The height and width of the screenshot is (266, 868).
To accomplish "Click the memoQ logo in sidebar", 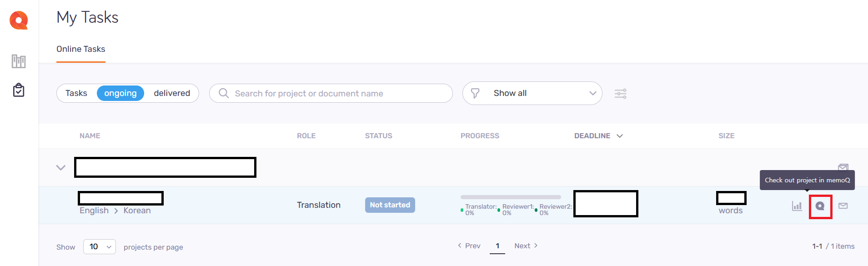I will [19, 20].
